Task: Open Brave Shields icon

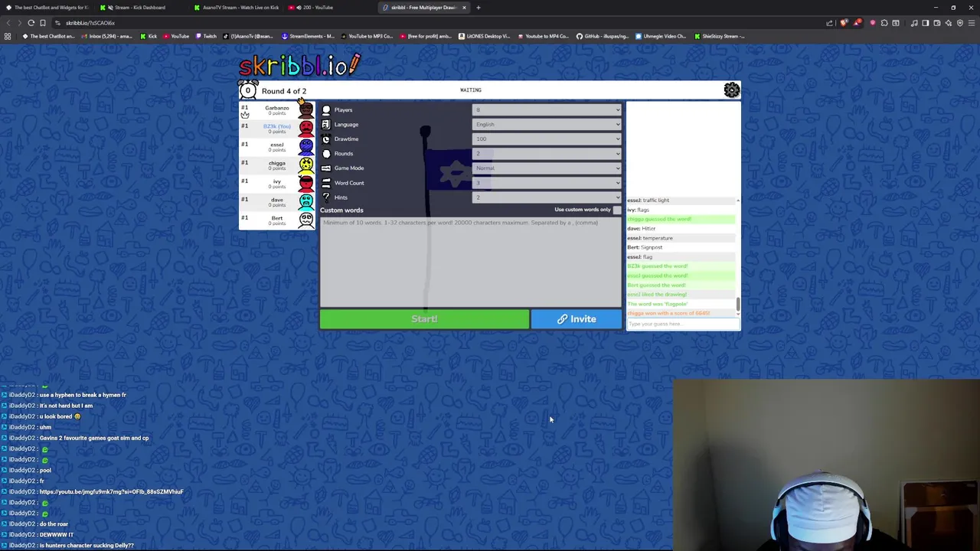Action: point(844,23)
